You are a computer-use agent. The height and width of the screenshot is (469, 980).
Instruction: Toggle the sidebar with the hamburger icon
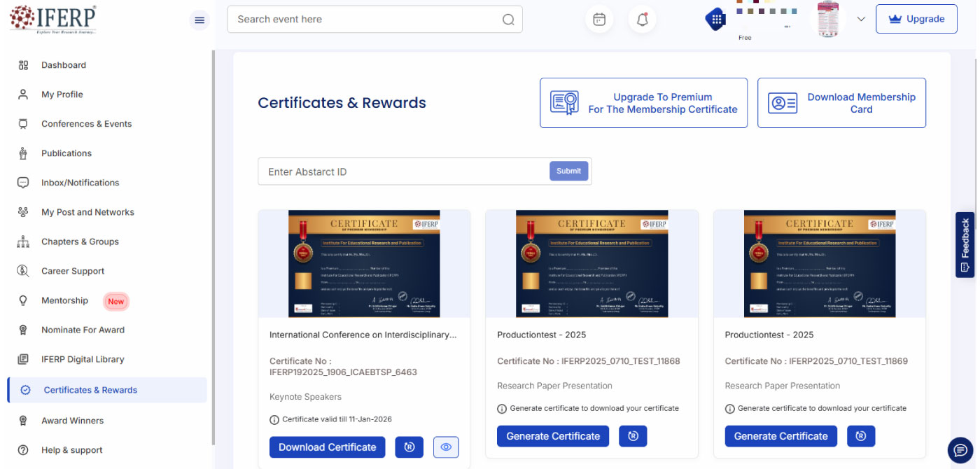pos(199,20)
